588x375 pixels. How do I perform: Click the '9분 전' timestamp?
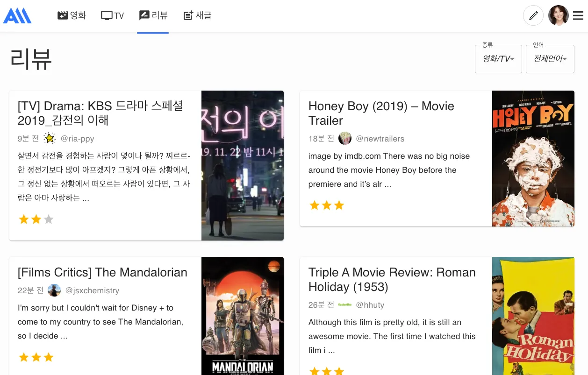(28, 139)
